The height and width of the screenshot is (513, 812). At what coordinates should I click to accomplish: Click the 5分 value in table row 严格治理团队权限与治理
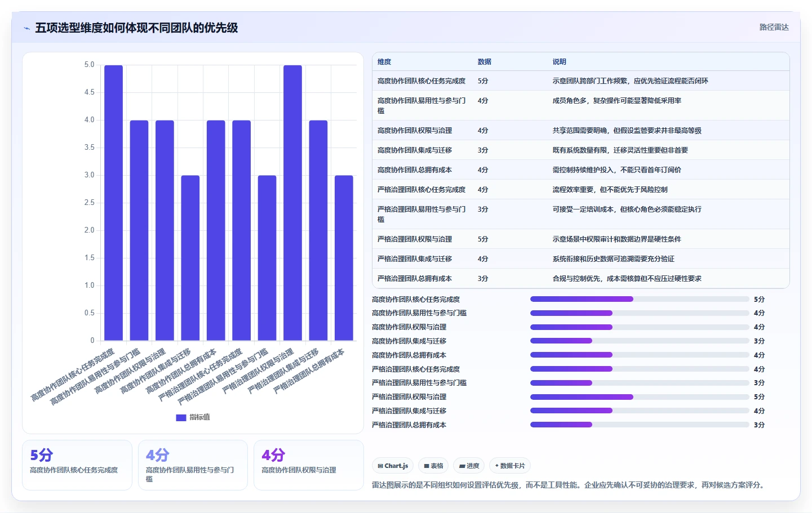tap(483, 239)
